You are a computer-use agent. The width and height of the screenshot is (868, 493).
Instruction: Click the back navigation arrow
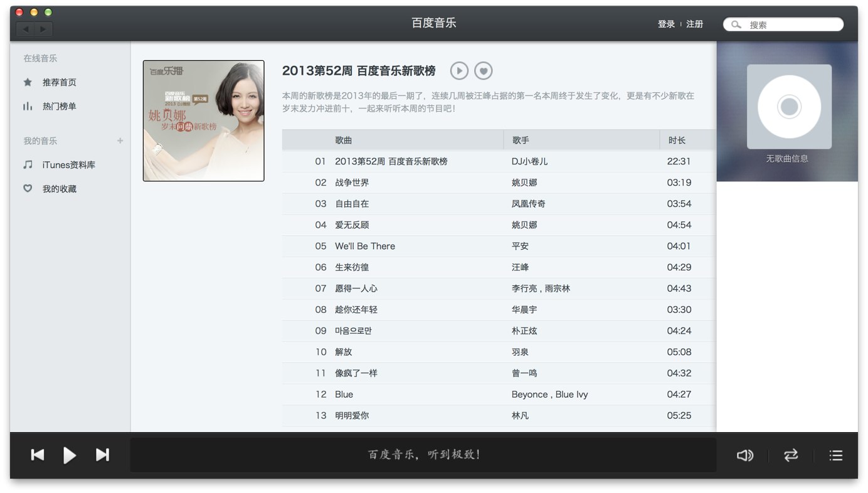tap(25, 28)
